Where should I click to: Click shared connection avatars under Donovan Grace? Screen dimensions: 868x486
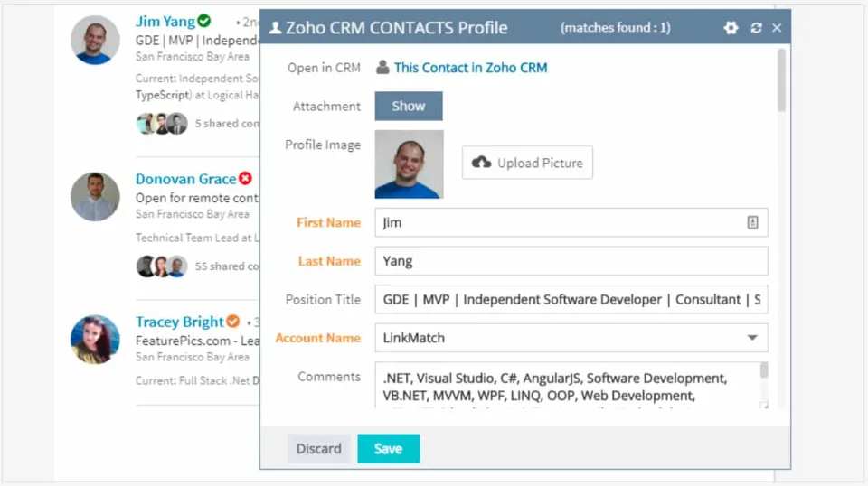point(162,266)
